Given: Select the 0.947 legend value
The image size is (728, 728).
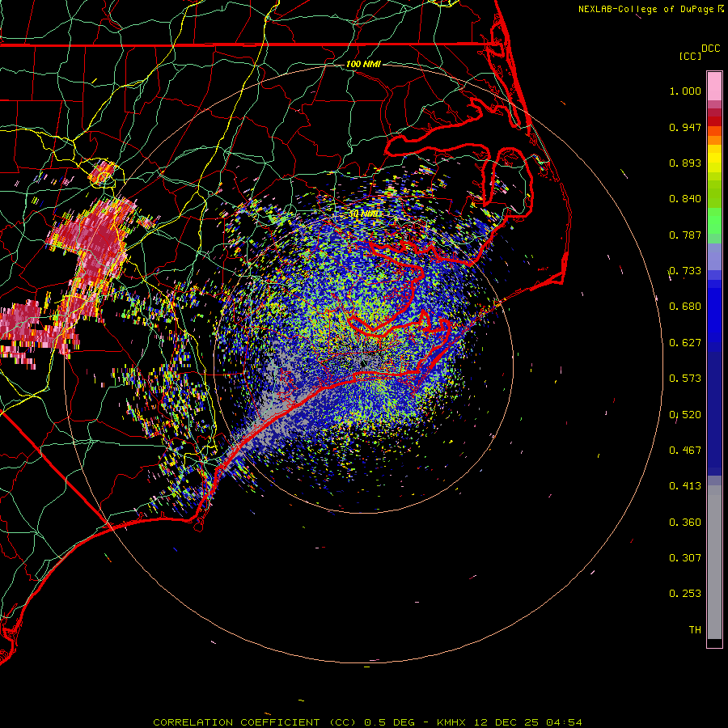Looking at the screenshot, I should [x=685, y=127].
